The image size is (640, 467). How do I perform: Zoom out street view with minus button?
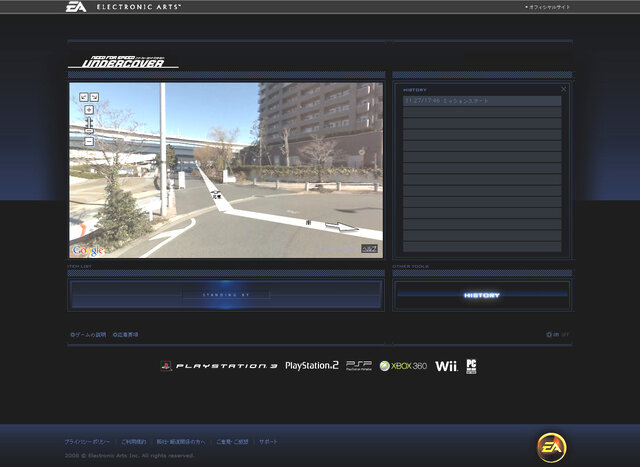[x=89, y=141]
